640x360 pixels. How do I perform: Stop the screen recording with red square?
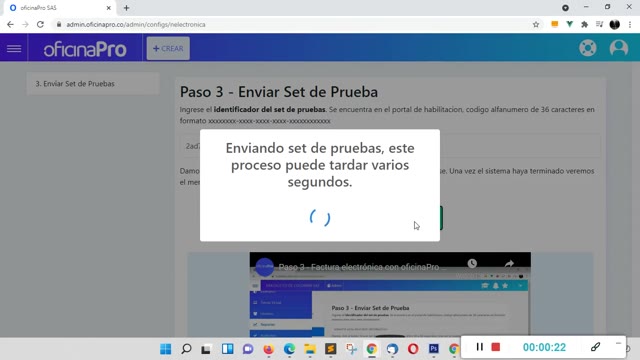click(496, 347)
